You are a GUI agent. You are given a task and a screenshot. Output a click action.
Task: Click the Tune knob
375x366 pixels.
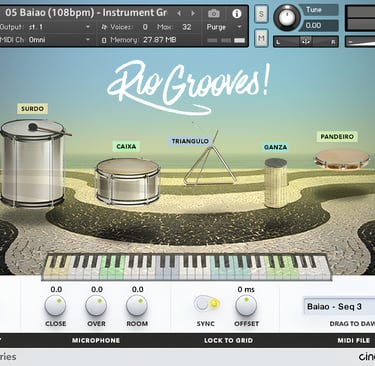pyautogui.click(x=287, y=18)
